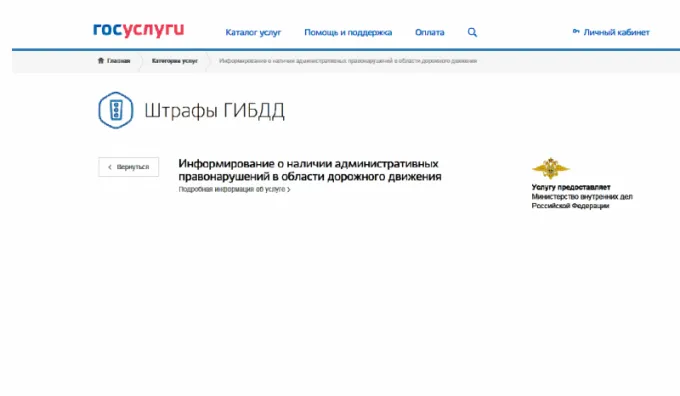Click the home icon in the breadcrumb
Screen dimensions: 680x396
click(101, 61)
